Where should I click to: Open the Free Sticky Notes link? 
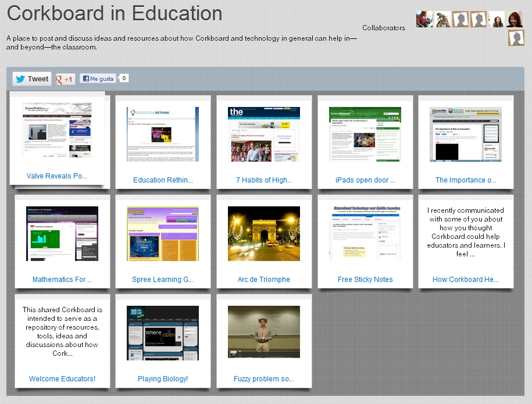coord(365,280)
